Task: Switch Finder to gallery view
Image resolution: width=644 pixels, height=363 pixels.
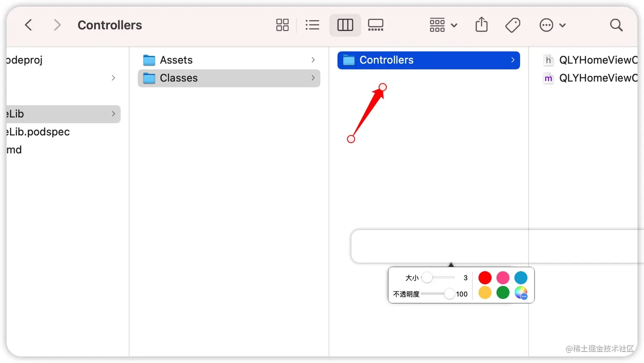Action: pyautogui.click(x=376, y=25)
